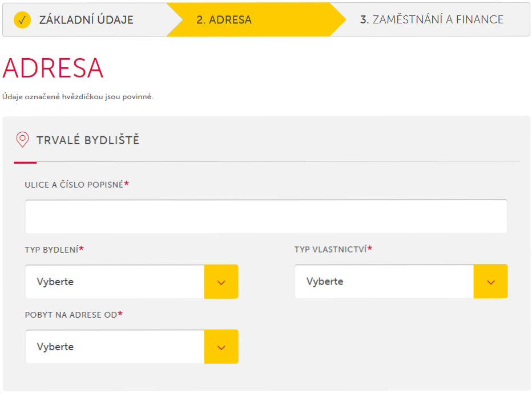Click the note about required starred fields

(x=78, y=97)
